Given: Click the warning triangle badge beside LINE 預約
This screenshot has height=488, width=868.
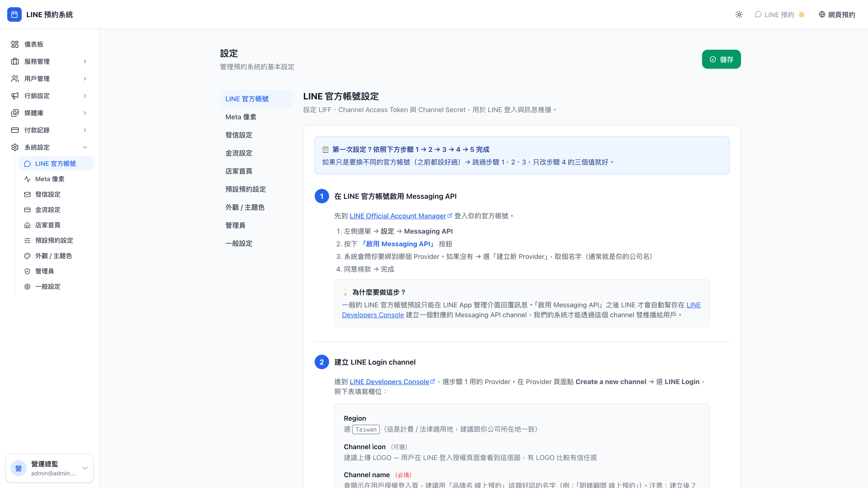Looking at the screenshot, I should tap(802, 14).
